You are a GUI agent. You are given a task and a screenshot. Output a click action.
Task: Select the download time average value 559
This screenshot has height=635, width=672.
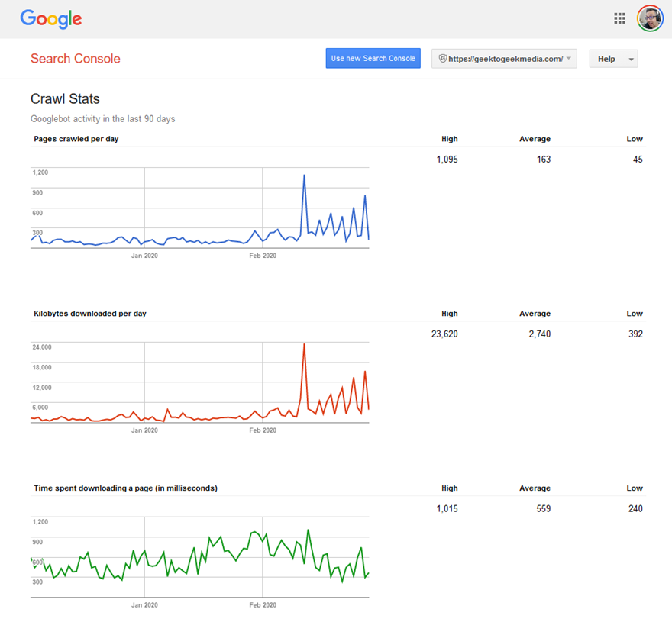point(544,508)
